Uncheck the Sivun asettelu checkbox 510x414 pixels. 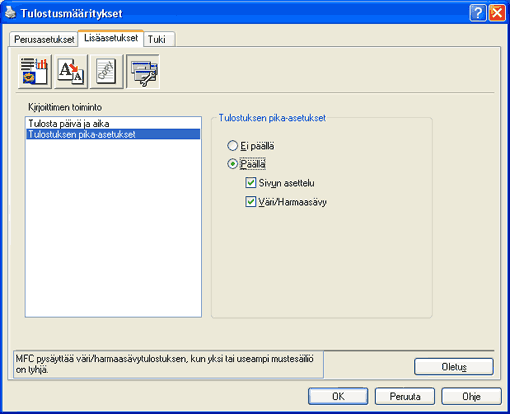point(250,183)
